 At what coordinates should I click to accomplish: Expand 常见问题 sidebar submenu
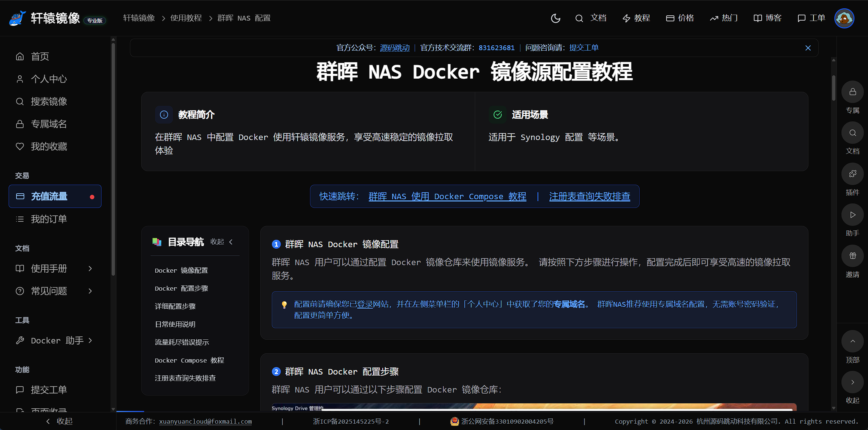55,291
